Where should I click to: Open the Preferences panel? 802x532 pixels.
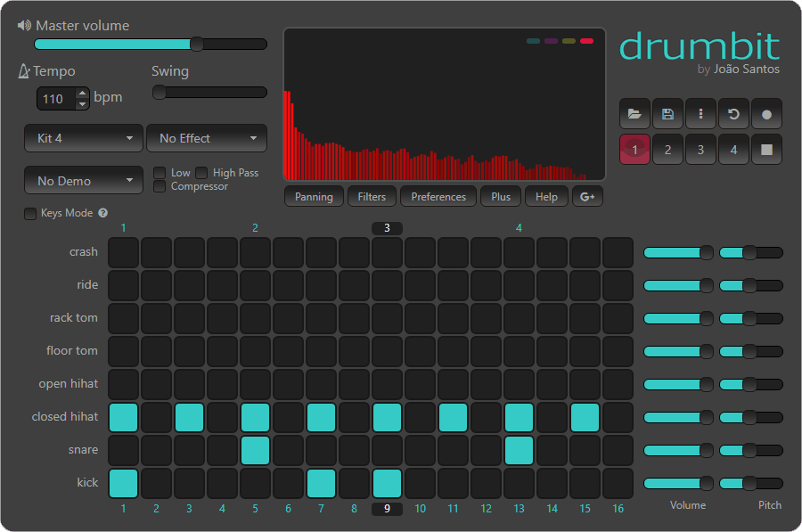(438, 196)
